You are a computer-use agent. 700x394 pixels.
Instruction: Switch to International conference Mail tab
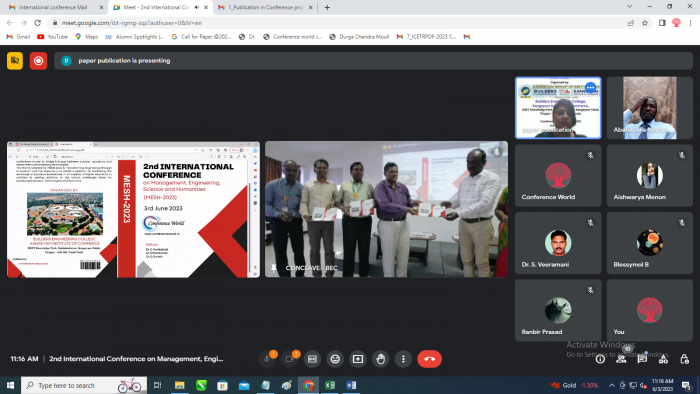coord(53,7)
